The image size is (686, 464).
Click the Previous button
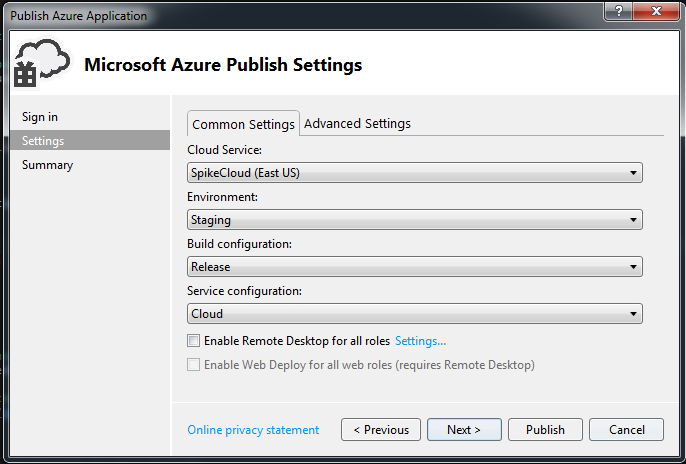(381, 430)
